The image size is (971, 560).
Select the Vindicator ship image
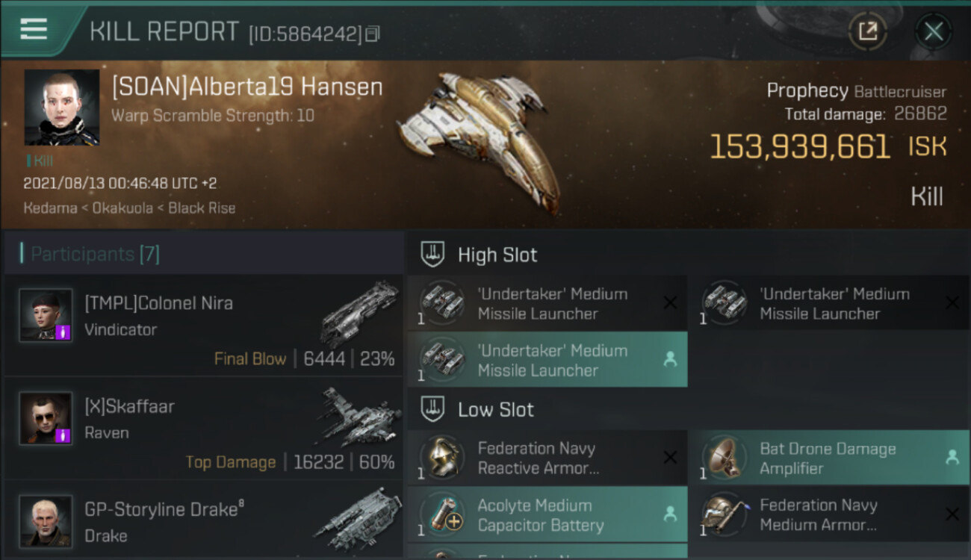[x=359, y=313]
